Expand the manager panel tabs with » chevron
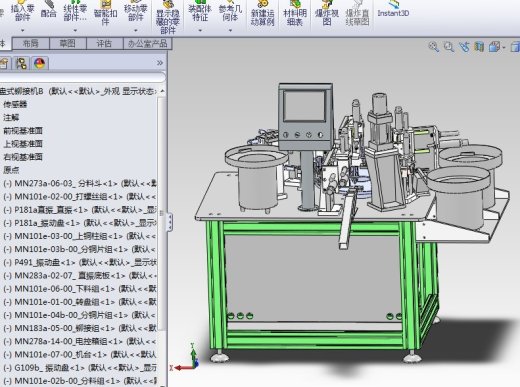Image resolution: width=520 pixels, height=387 pixels. 160,63
